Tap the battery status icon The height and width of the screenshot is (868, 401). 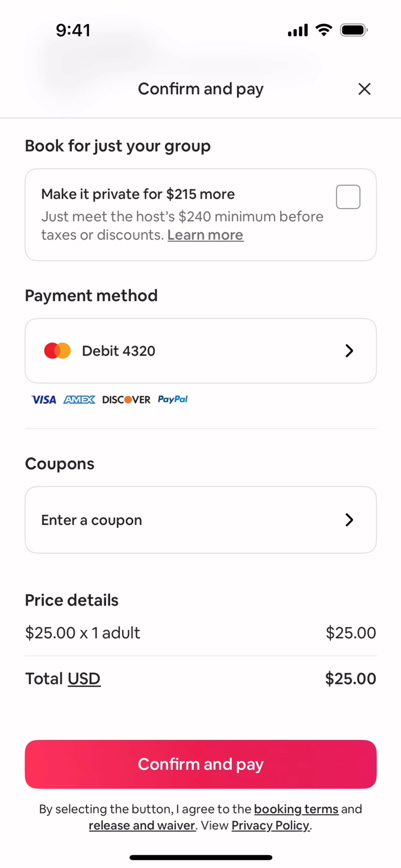point(353,30)
